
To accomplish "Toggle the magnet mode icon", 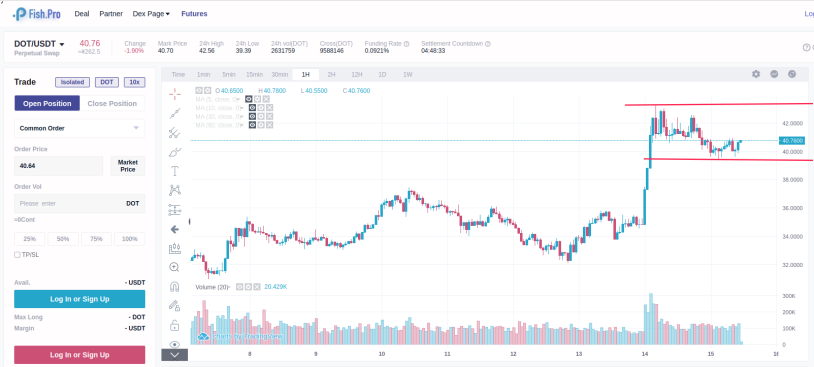I will point(175,287).
